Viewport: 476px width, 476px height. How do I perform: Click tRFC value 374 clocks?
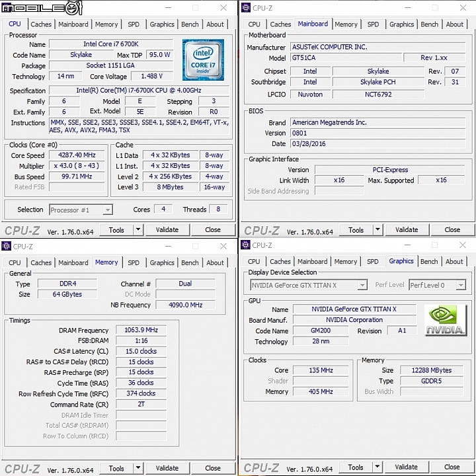(141, 393)
